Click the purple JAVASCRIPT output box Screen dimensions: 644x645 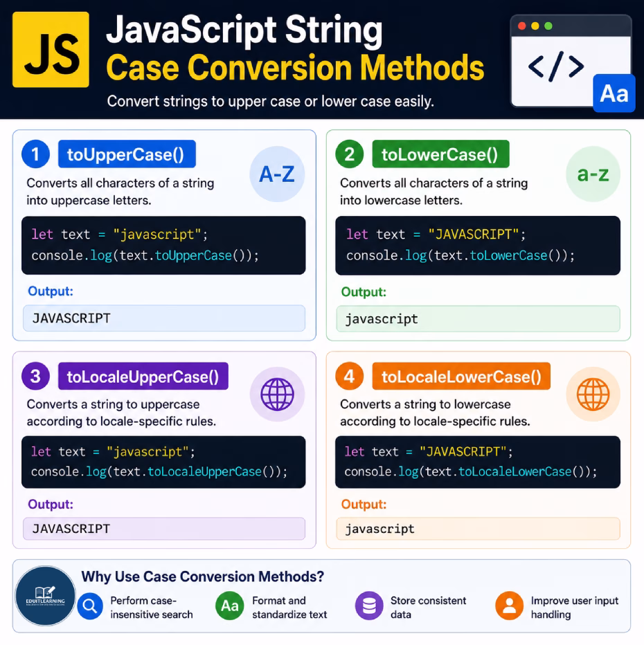(164, 529)
